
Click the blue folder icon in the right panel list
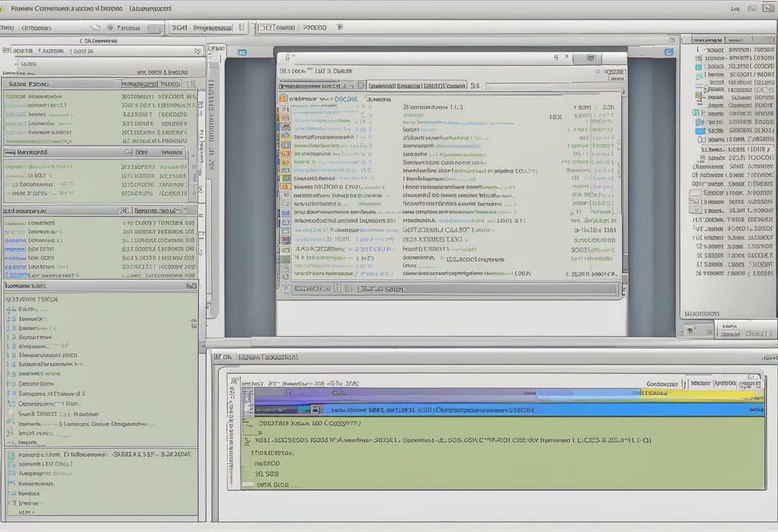coord(701,130)
